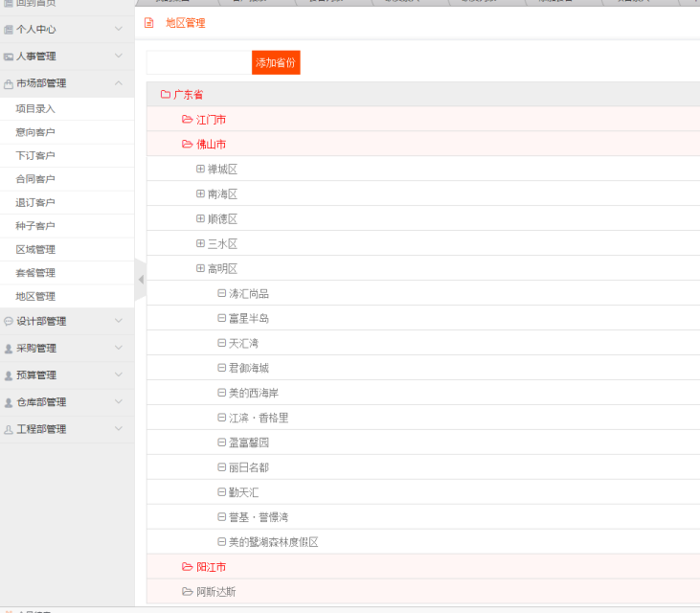Collapse the 市场部管理 menu chevron
The width and height of the screenshot is (700, 613).
(x=119, y=83)
